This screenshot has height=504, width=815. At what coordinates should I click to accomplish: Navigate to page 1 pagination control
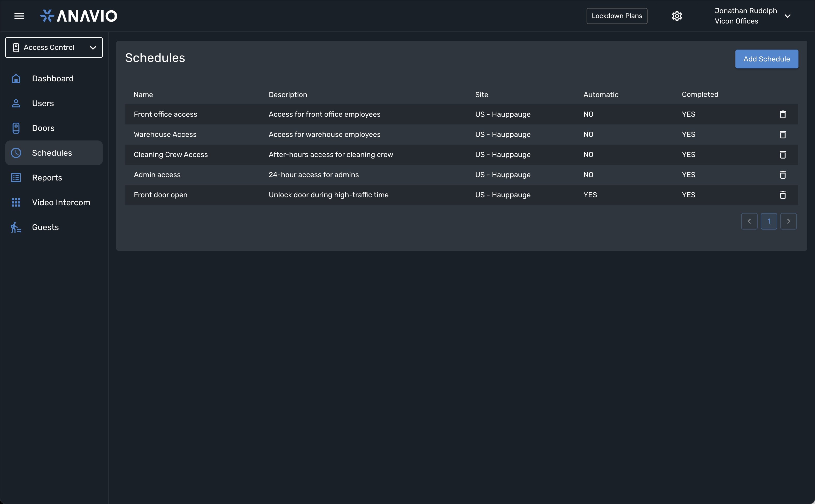click(x=769, y=220)
